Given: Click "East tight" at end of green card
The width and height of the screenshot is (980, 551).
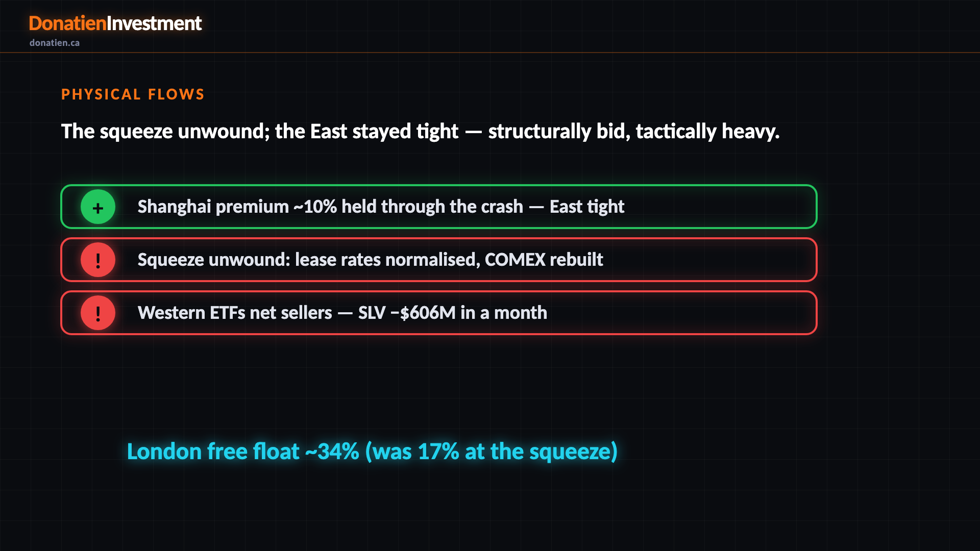Looking at the screenshot, I should pyautogui.click(x=587, y=207).
